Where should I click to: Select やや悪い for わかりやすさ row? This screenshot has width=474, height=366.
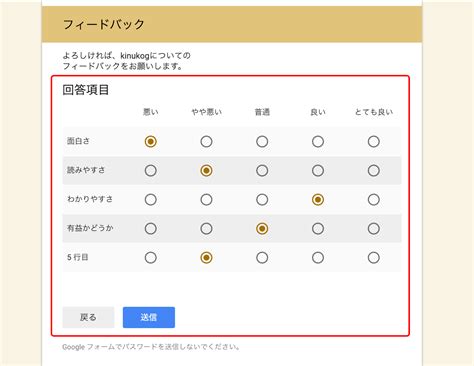click(x=206, y=199)
